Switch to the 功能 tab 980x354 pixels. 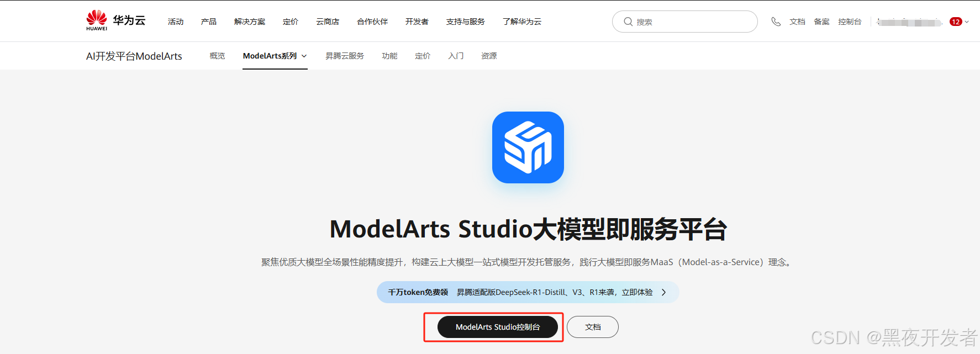point(389,56)
